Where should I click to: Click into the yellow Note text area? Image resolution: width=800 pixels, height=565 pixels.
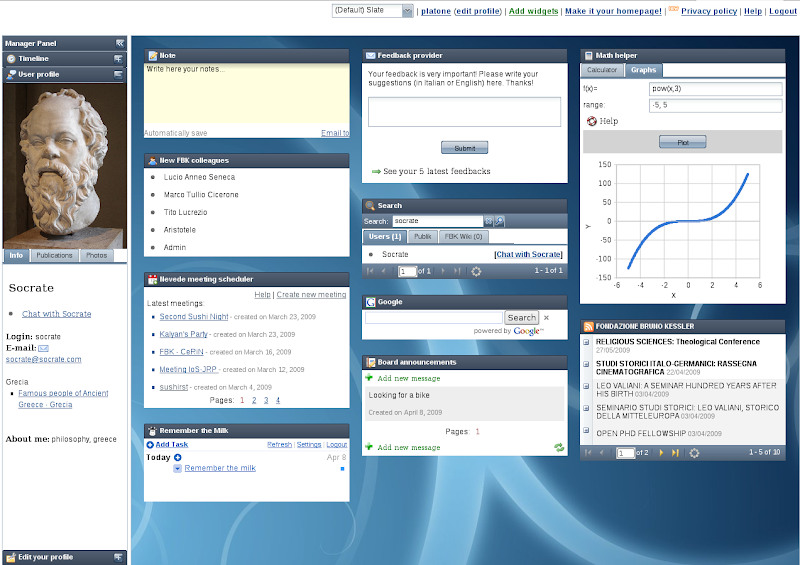(246, 93)
